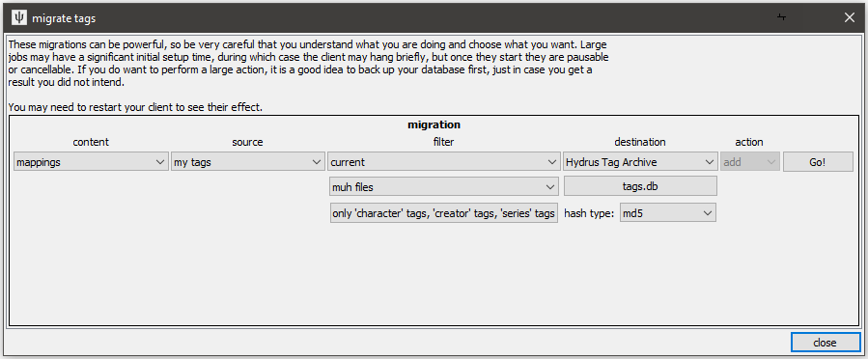Open destination dropdown Hydrus Tag Archive
Viewport: 868px width, 359px height.
[x=640, y=162]
